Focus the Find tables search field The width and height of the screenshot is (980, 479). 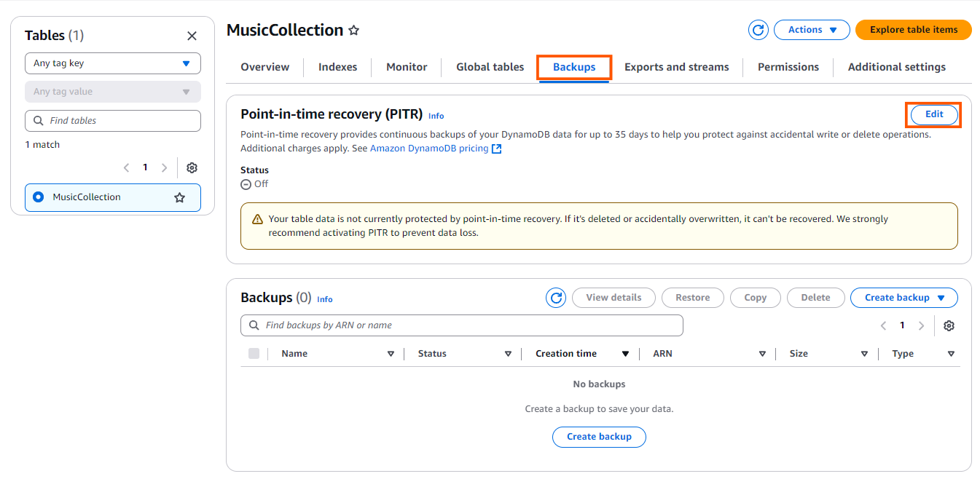[x=113, y=121]
